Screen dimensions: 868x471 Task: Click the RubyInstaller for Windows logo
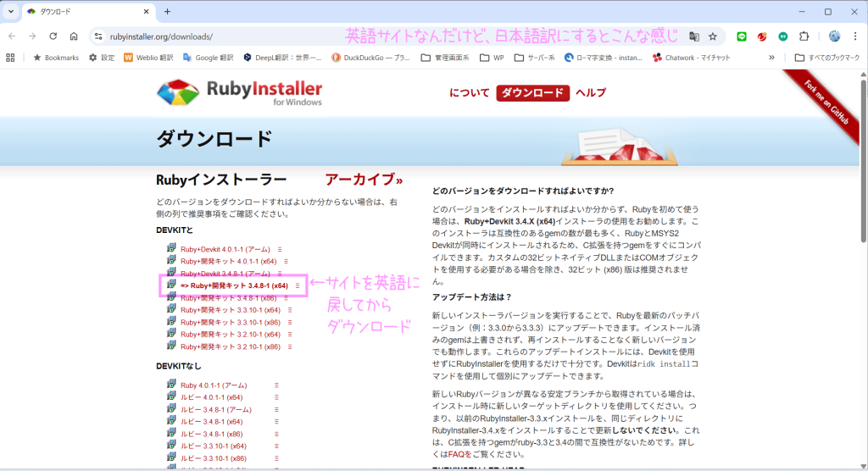[x=239, y=93]
